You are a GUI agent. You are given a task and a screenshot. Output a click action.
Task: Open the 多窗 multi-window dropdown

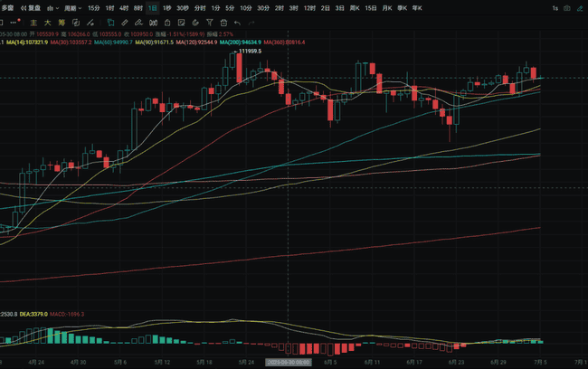click(x=11, y=7)
